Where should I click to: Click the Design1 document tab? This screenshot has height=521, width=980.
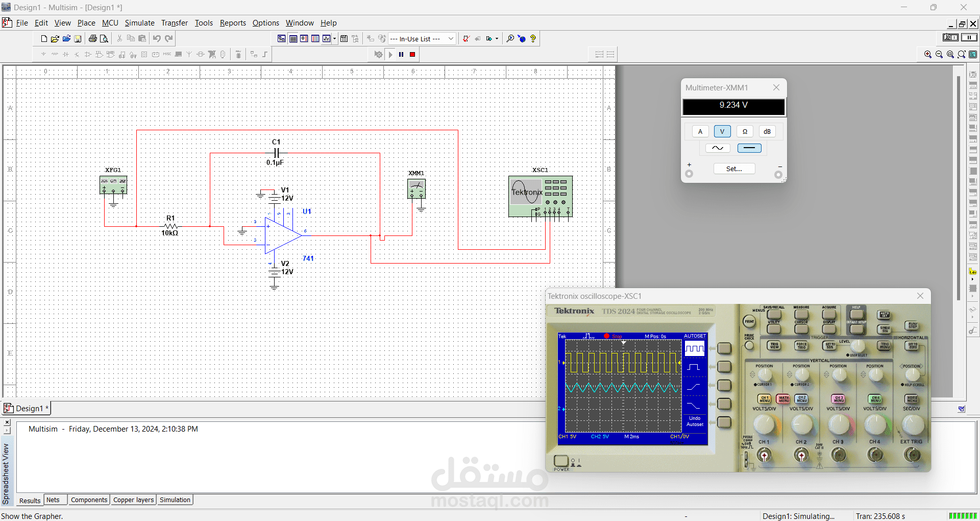point(27,408)
